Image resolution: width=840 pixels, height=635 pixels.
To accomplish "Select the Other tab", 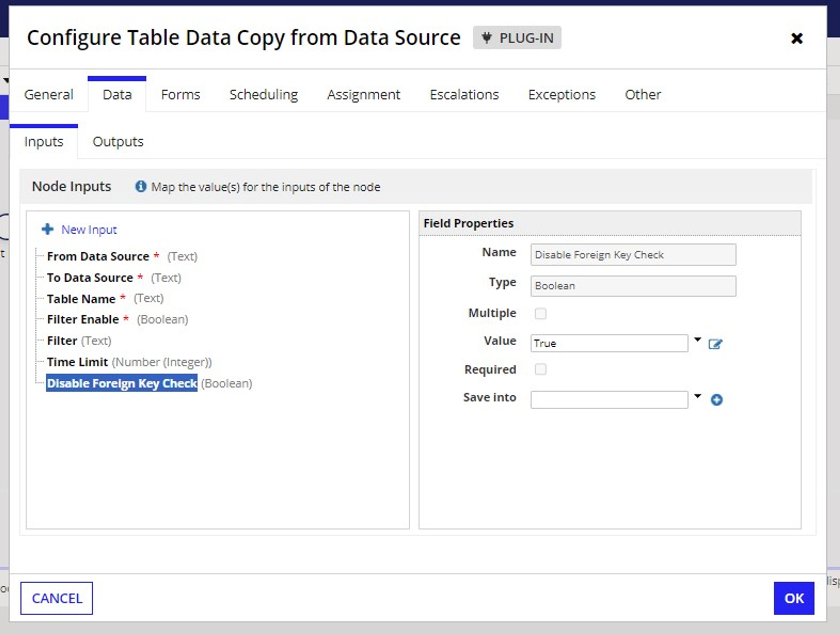I will tap(643, 94).
